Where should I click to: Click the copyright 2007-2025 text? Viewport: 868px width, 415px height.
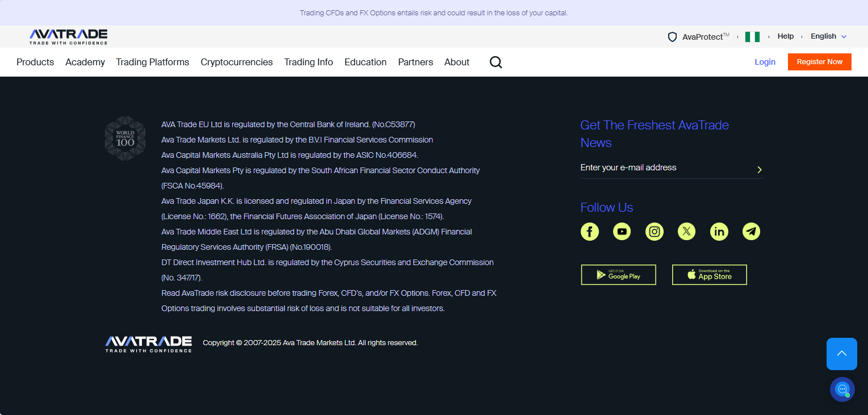pyautogui.click(x=311, y=343)
